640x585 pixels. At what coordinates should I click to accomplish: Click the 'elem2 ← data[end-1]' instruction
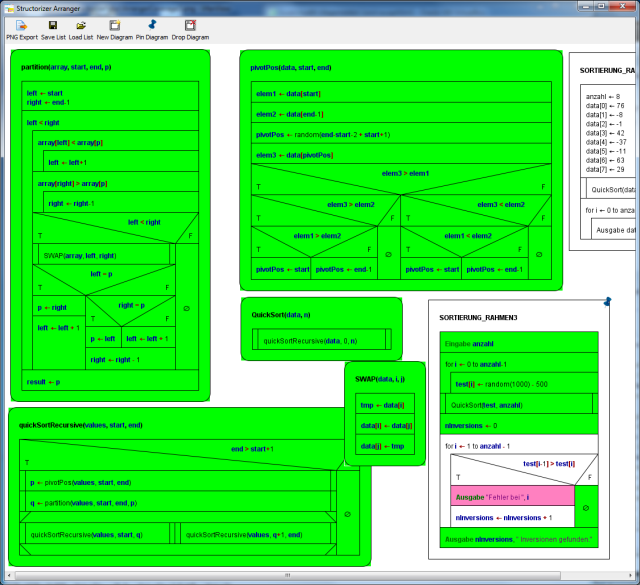[401, 113]
